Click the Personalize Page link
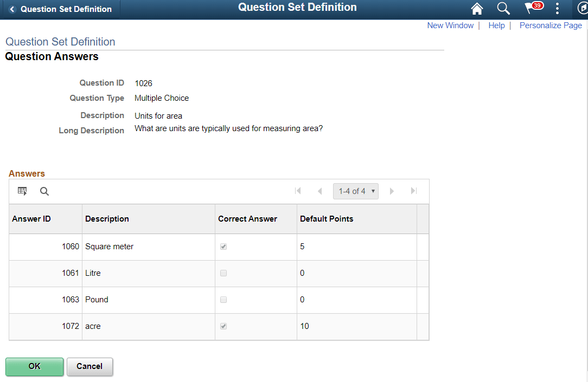Image resolution: width=588 pixels, height=382 pixels. [x=551, y=25]
